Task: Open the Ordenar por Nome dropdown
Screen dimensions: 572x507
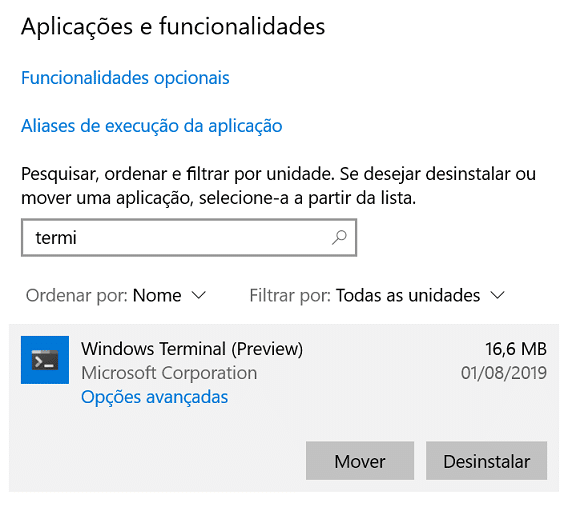Action: tap(116, 295)
